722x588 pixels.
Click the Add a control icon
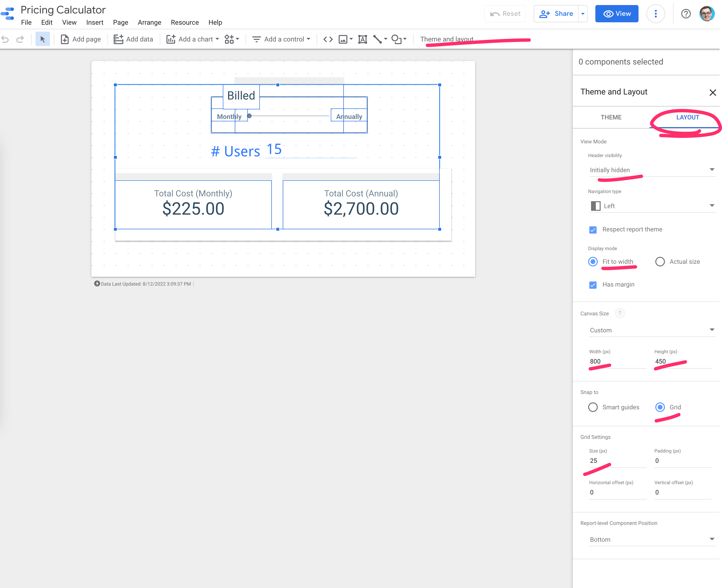(x=256, y=39)
